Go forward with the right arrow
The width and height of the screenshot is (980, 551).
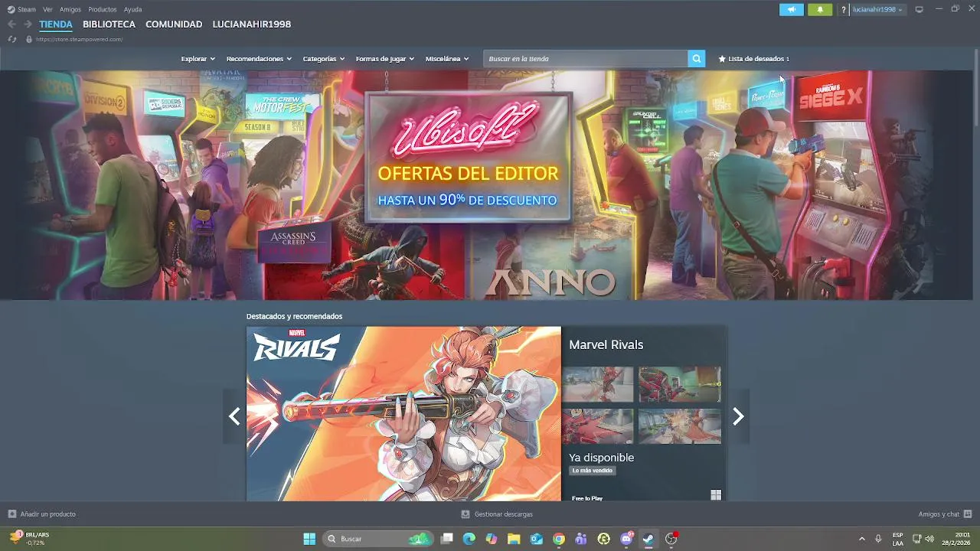tap(28, 24)
